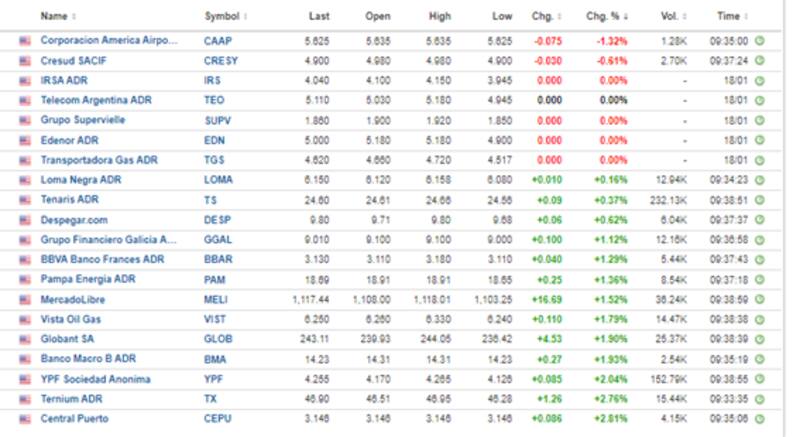The width and height of the screenshot is (800, 437).
Task: Click the flag icon beside Tenaris ADR
Action: point(24,200)
